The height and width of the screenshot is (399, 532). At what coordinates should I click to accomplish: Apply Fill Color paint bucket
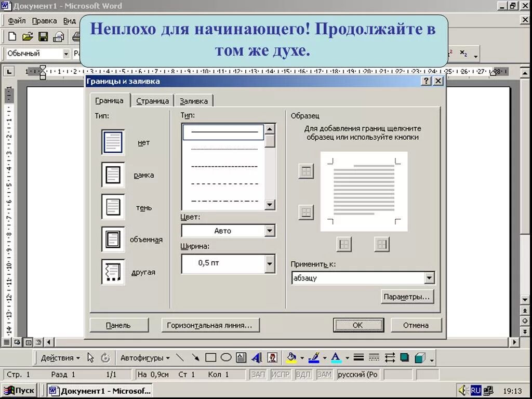(x=291, y=357)
